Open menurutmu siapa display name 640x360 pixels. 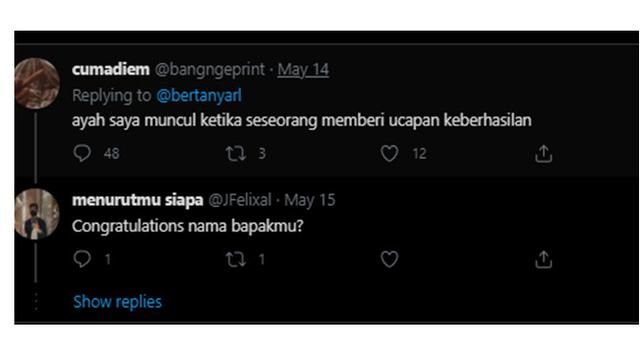pyautogui.click(x=138, y=200)
